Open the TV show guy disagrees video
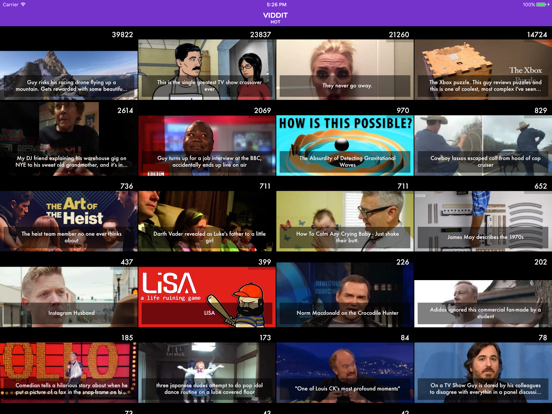This screenshot has height=414, width=552. tap(483, 373)
